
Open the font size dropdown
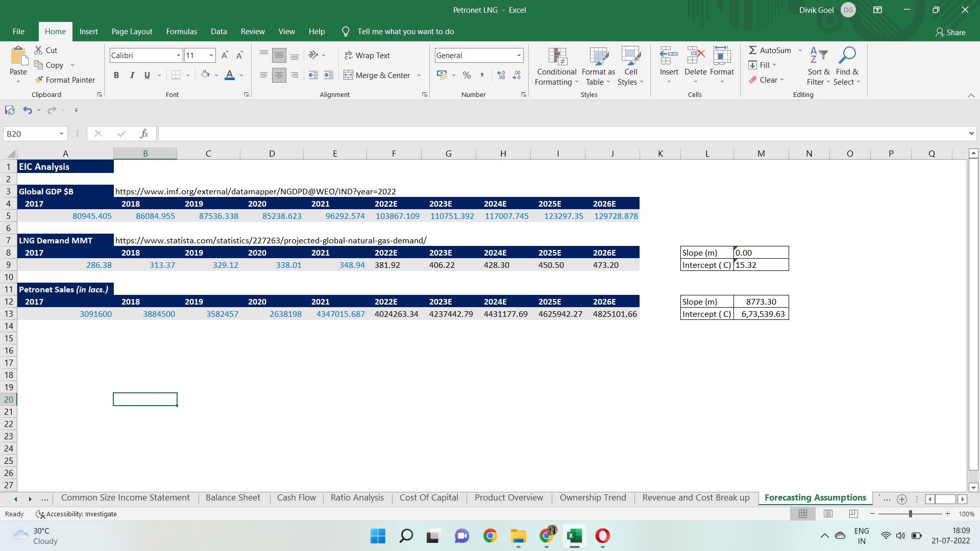(211, 55)
